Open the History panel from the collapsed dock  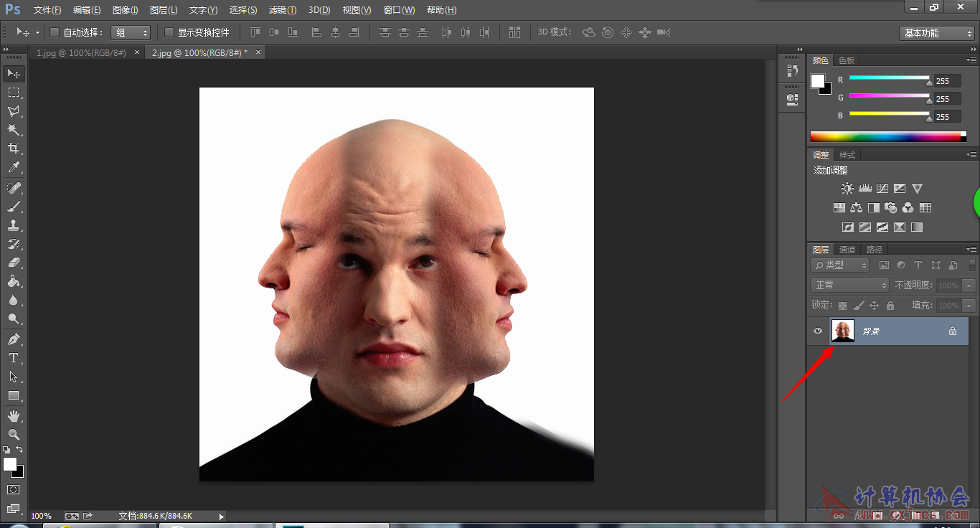tap(792, 70)
